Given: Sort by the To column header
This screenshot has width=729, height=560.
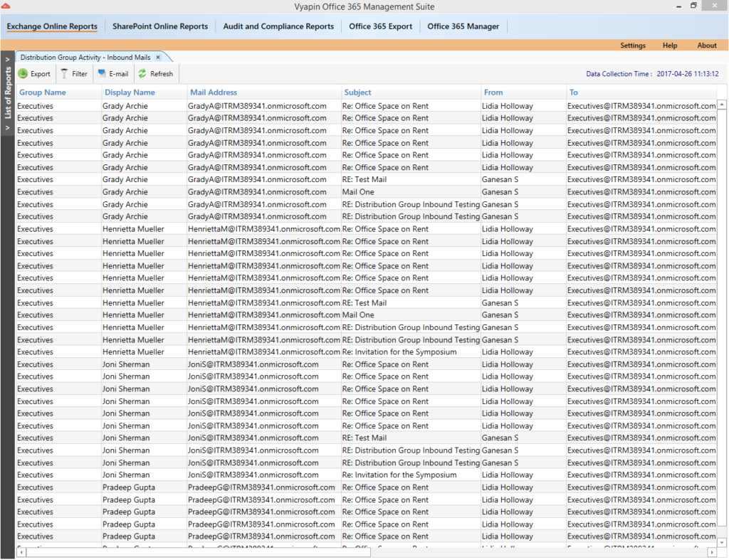Looking at the screenshot, I should [574, 92].
